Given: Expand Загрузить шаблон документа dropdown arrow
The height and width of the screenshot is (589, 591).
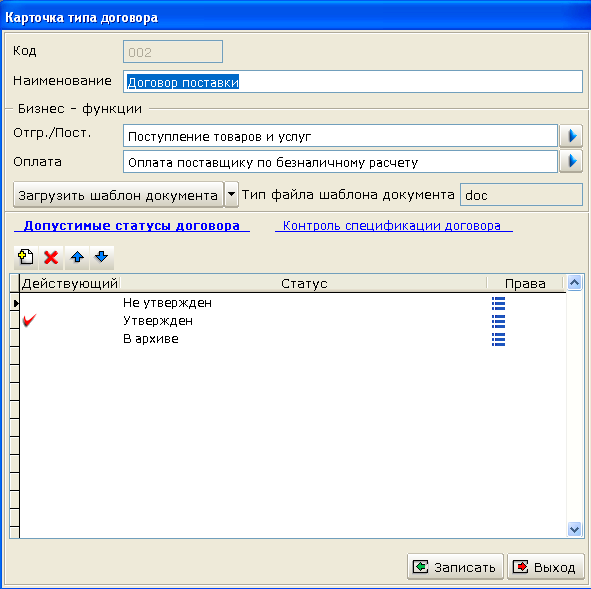Looking at the screenshot, I should click(x=231, y=194).
